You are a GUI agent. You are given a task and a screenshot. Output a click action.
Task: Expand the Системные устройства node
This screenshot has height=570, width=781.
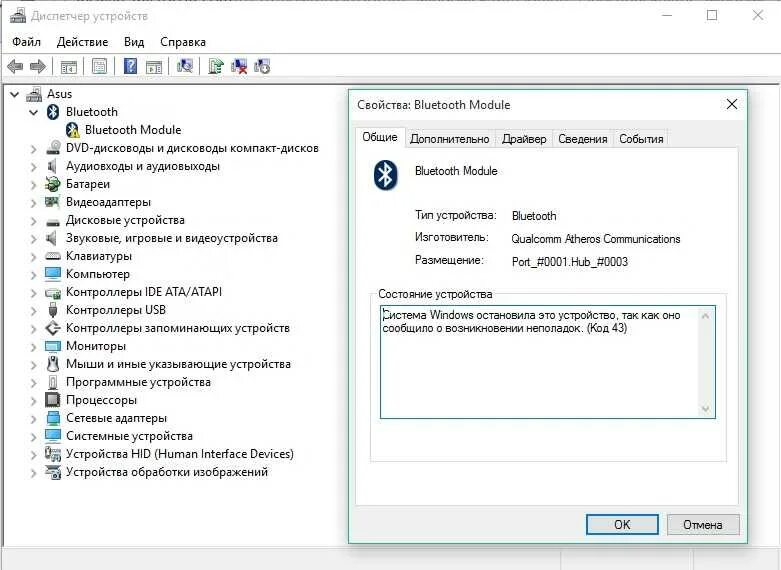click(33, 436)
